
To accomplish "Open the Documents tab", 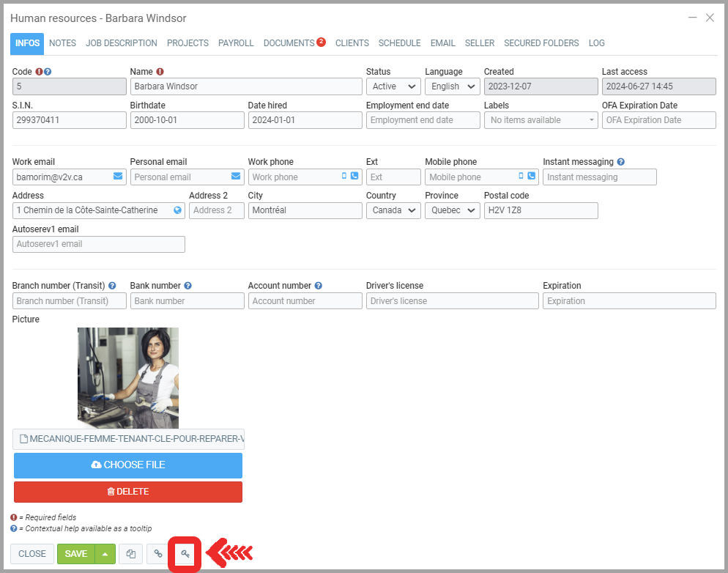I will pos(289,43).
